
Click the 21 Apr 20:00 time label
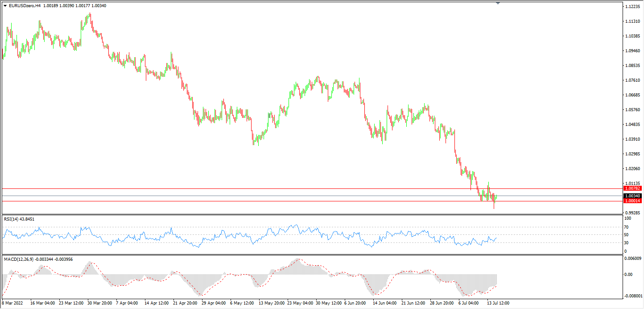[185, 303]
